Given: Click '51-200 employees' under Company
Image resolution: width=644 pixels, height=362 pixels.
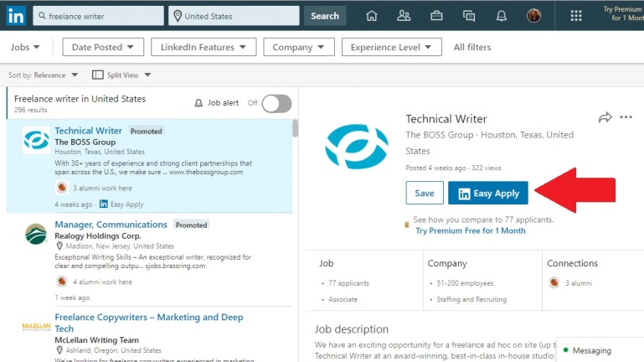Looking at the screenshot, I should pyautogui.click(x=465, y=283).
